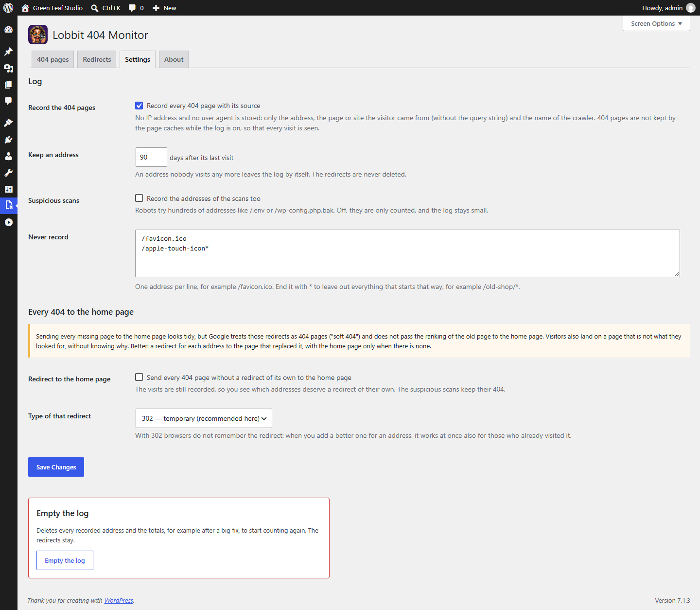Select the Settings tab
The height and width of the screenshot is (610, 700).
[138, 59]
